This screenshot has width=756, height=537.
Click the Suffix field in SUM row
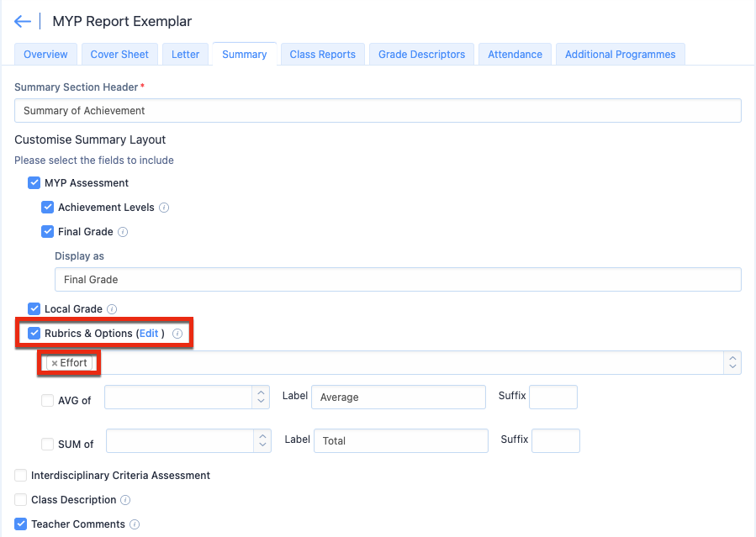point(556,440)
